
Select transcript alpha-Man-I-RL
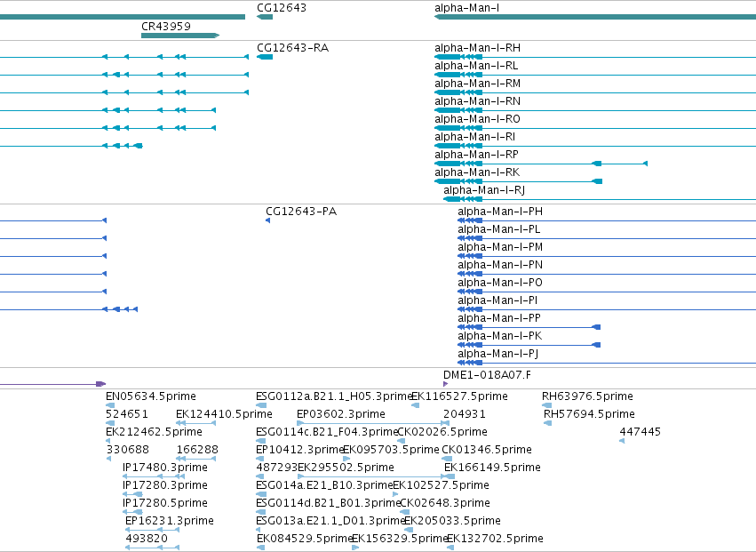tap(476, 66)
